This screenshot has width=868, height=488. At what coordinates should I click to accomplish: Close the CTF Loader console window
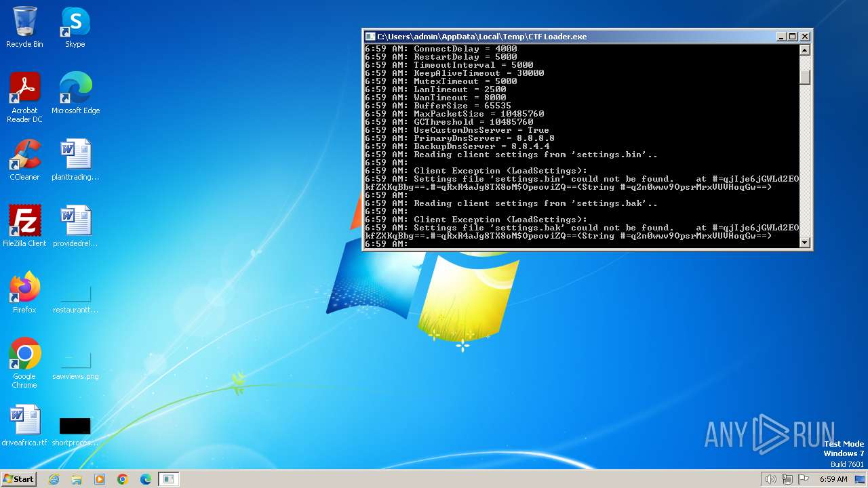click(x=804, y=37)
